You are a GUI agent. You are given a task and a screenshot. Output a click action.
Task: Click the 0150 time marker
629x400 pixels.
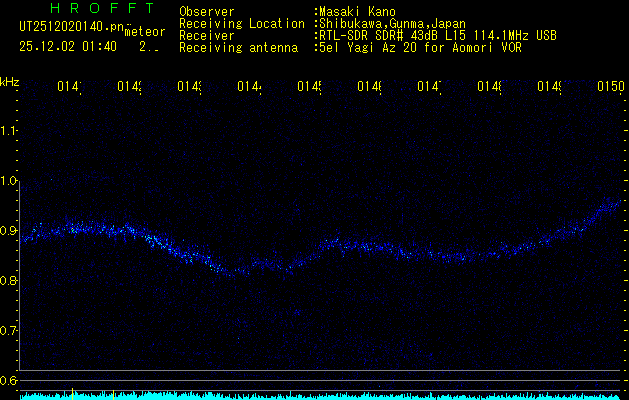tap(610, 88)
